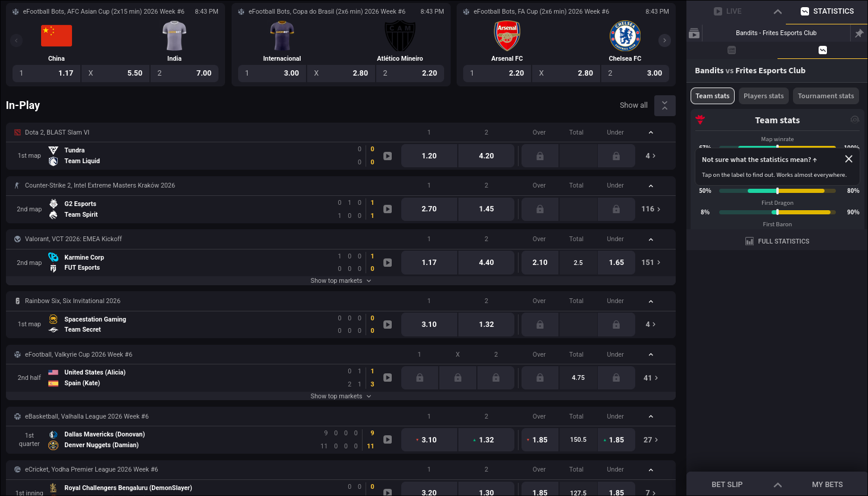This screenshot has width=868, height=496.
Task: Switch to the Players stats tab
Action: point(763,95)
